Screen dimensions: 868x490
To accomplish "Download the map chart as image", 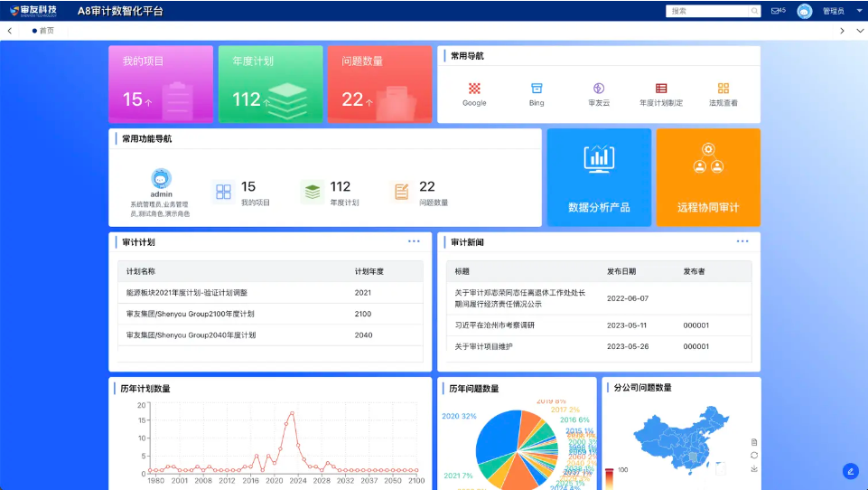I will tap(754, 469).
